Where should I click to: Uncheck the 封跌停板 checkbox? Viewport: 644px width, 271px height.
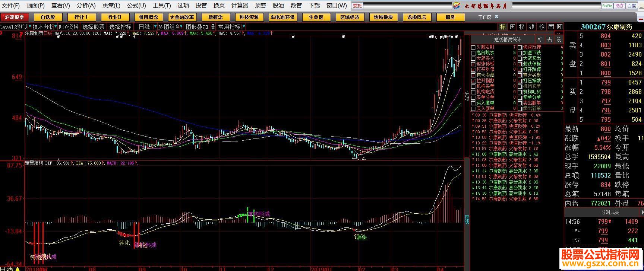(x=520, y=64)
